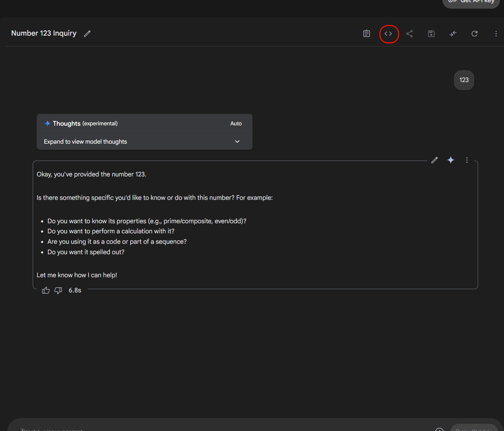This screenshot has height=431, width=504.
Task: Edit the model response with pencil icon
Action: (434, 160)
